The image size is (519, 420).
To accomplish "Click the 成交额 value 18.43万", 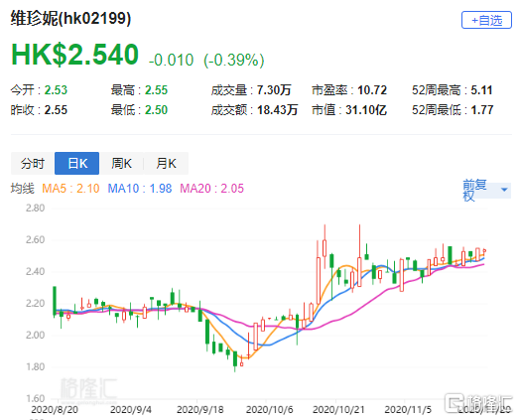I will (278, 110).
